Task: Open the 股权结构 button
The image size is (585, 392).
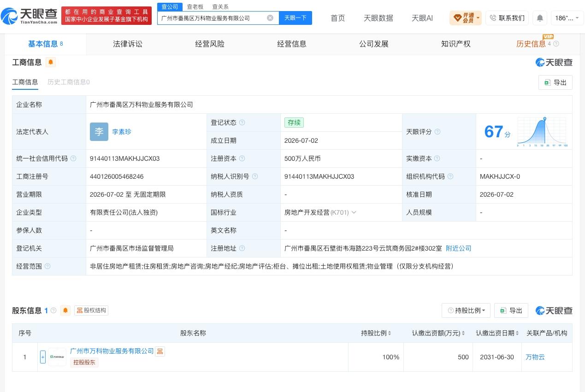Action: pos(91,310)
